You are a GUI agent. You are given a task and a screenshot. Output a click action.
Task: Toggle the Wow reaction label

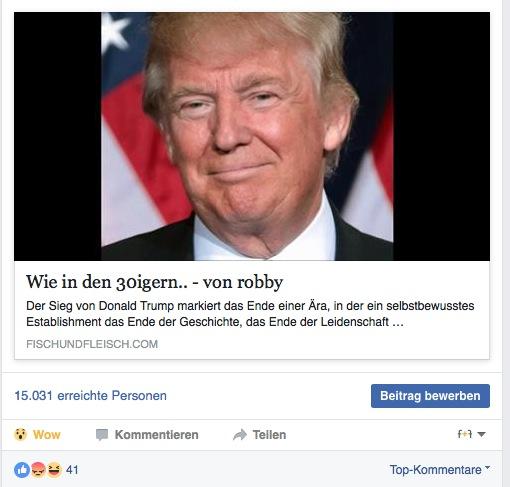(x=47, y=435)
